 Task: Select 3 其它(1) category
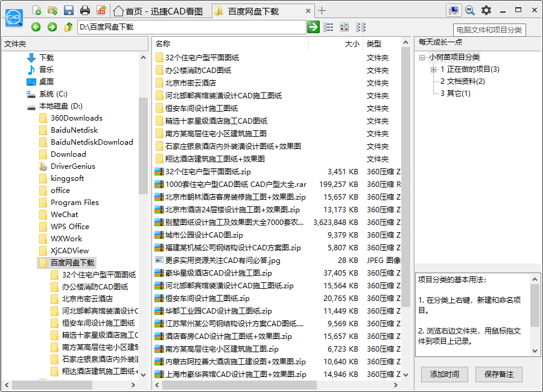[456, 93]
